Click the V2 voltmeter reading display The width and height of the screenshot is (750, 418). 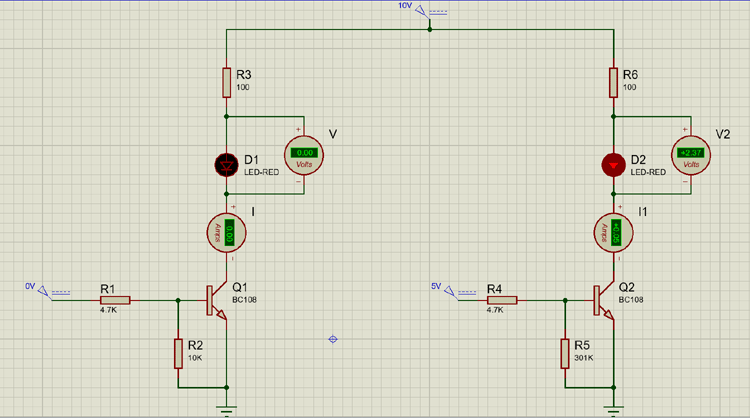[x=691, y=152]
